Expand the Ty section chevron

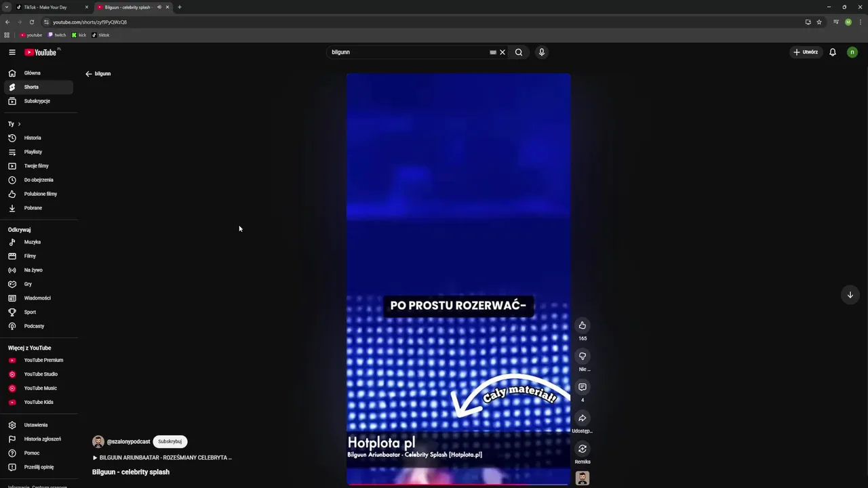click(19, 124)
